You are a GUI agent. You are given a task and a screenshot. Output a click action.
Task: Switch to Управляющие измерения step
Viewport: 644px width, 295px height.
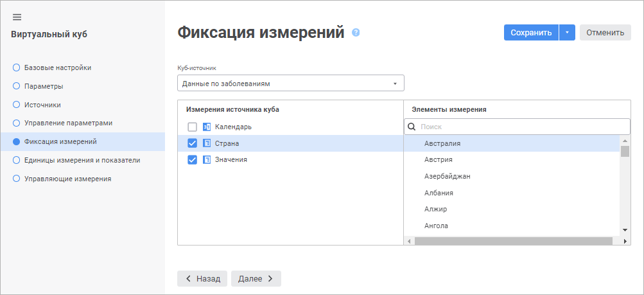click(x=67, y=179)
